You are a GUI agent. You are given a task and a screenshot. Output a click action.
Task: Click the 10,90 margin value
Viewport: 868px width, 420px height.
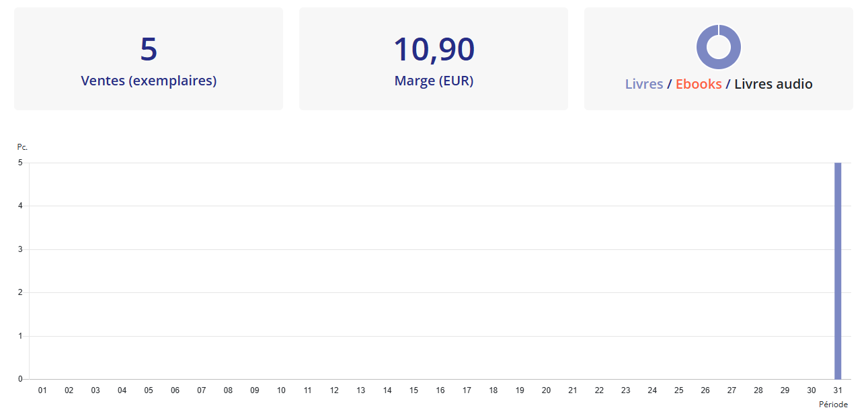[434, 49]
